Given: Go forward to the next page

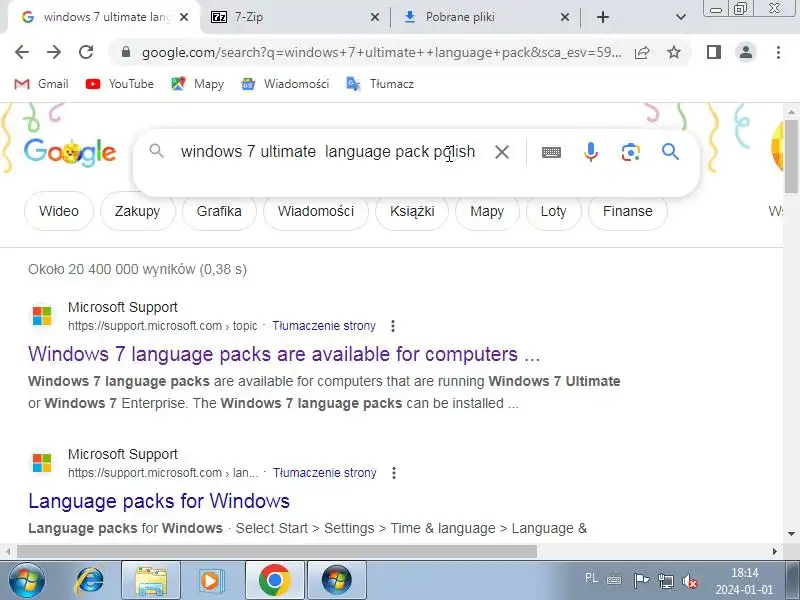Looking at the screenshot, I should point(54,52).
